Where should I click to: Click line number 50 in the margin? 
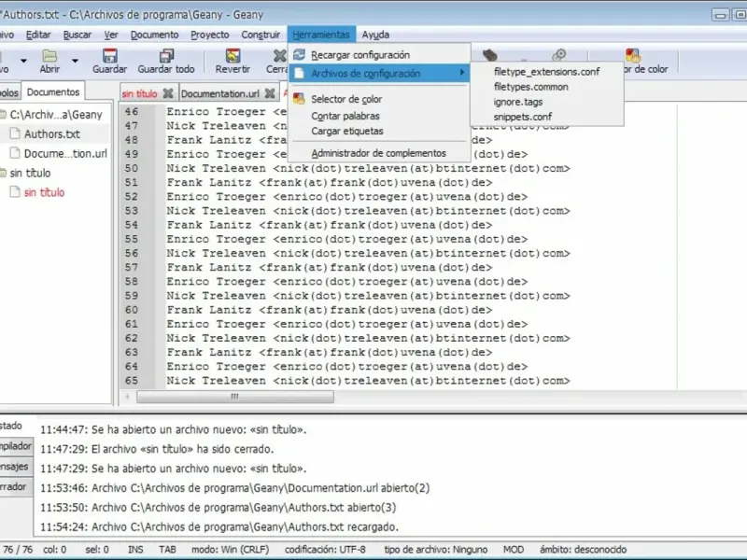(x=132, y=168)
